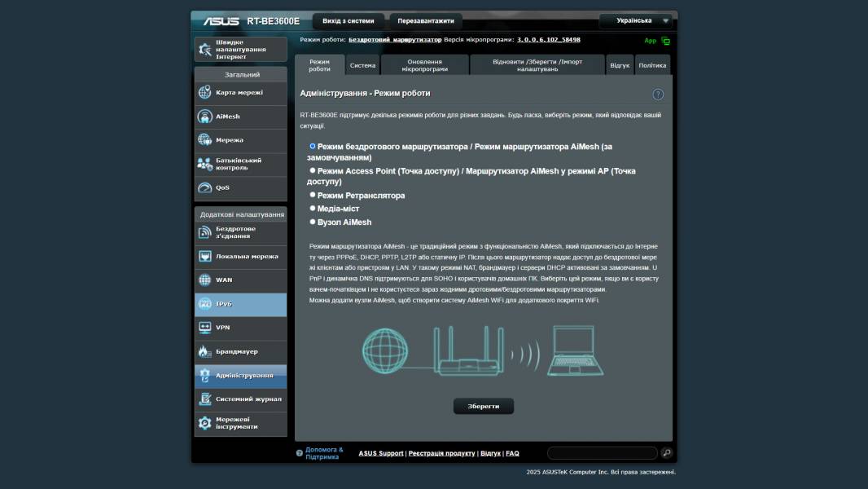Open Реєстрація продукту link
868x489 pixels.
tap(442, 453)
